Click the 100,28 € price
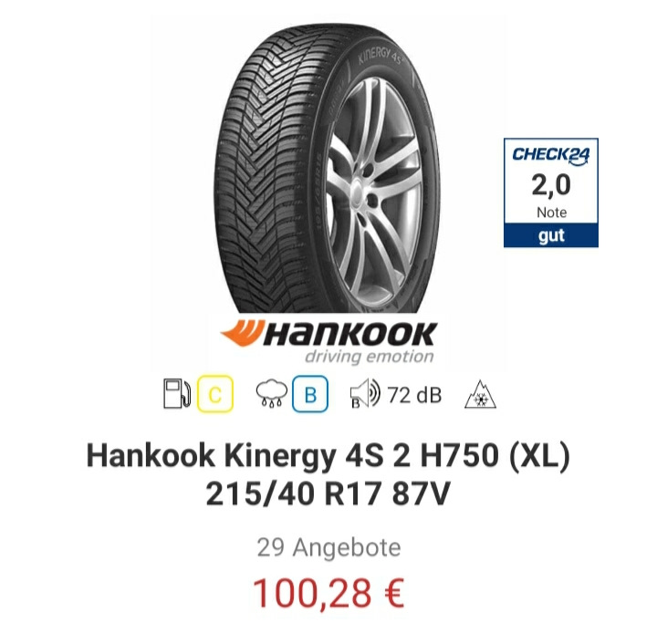This screenshot has width=657, height=644. (328, 593)
